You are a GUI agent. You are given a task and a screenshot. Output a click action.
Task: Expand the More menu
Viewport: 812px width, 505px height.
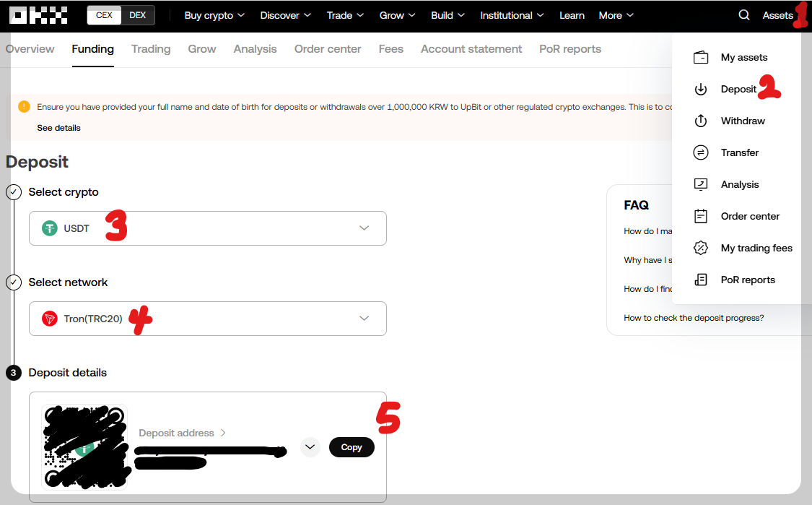pyautogui.click(x=616, y=16)
